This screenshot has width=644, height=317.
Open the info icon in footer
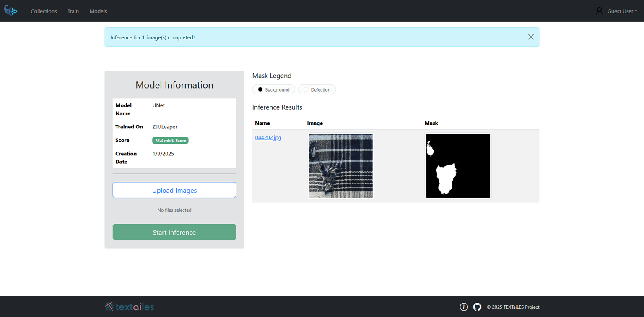464,307
